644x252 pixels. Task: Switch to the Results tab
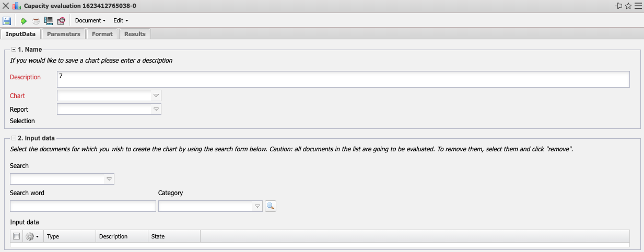(x=135, y=34)
